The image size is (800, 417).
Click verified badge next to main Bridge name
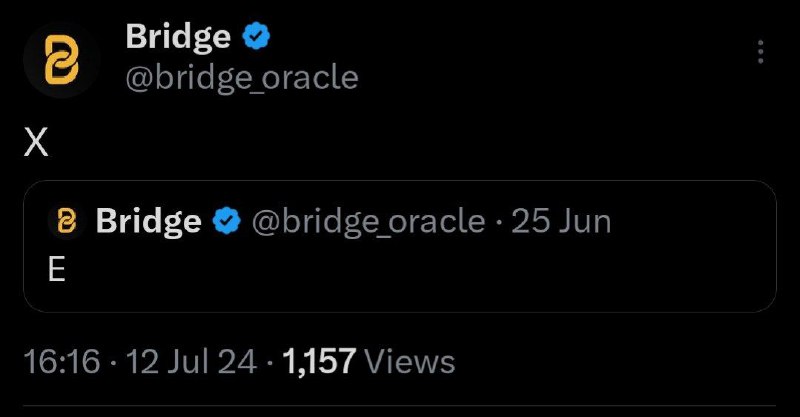click(x=257, y=37)
